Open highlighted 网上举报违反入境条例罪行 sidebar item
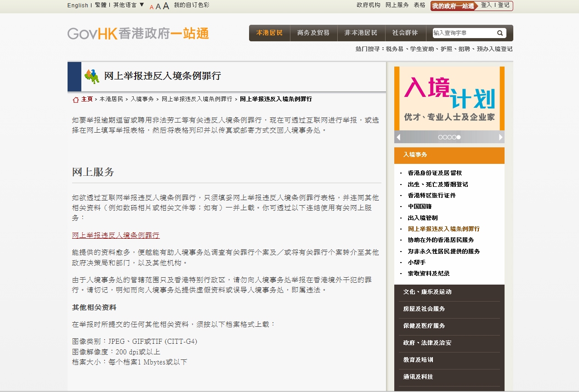The width and height of the screenshot is (579, 392). [444, 229]
